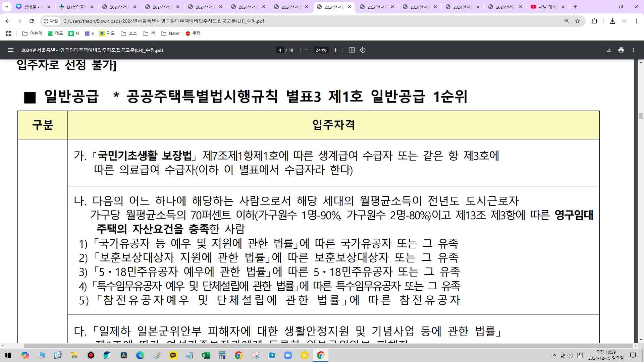The image size is (644, 362).
Task: Close the 썸네일 tab
Action: point(49,7)
